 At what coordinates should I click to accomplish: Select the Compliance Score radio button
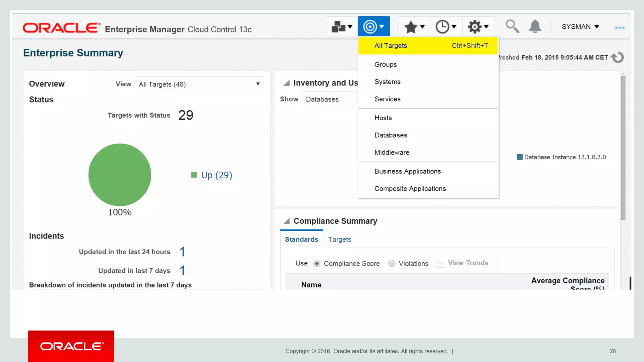coord(317,263)
